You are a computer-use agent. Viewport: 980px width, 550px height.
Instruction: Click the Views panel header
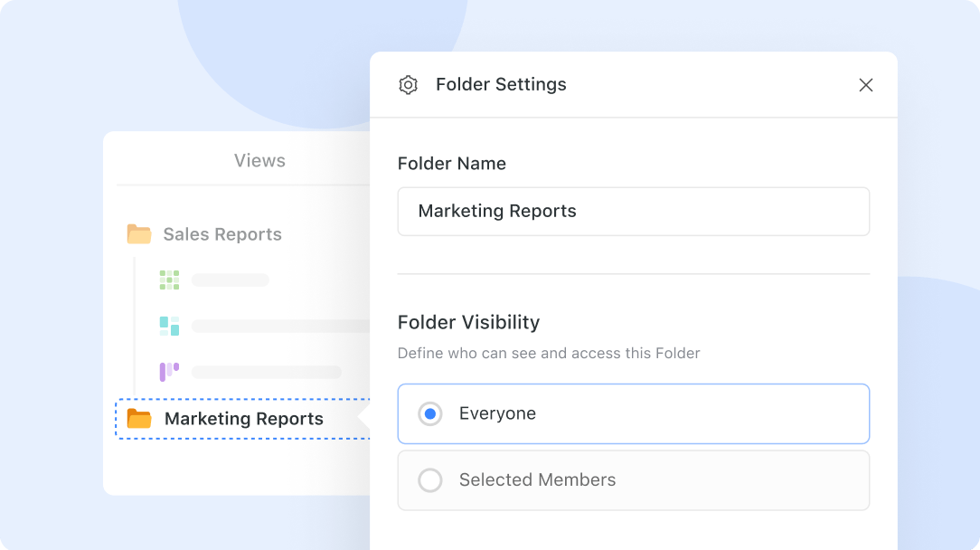tap(259, 161)
